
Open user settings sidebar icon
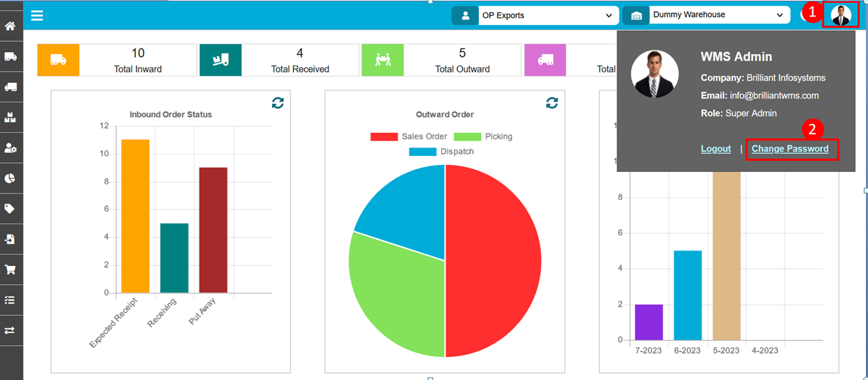click(x=10, y=148)
